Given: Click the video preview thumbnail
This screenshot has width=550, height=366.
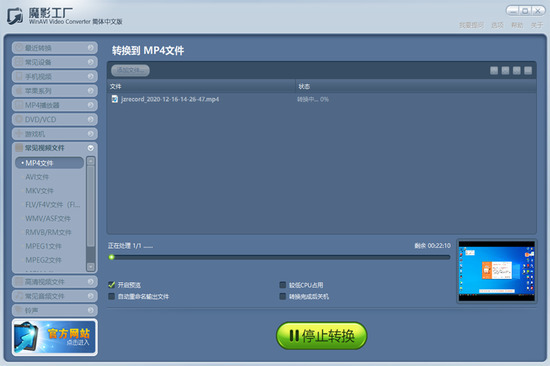Looking at the screenshot, I should coord(496,271).
